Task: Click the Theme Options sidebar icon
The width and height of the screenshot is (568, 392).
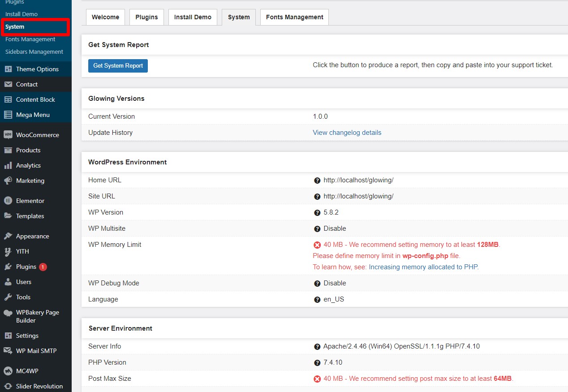Action: [x=8, y=69]
